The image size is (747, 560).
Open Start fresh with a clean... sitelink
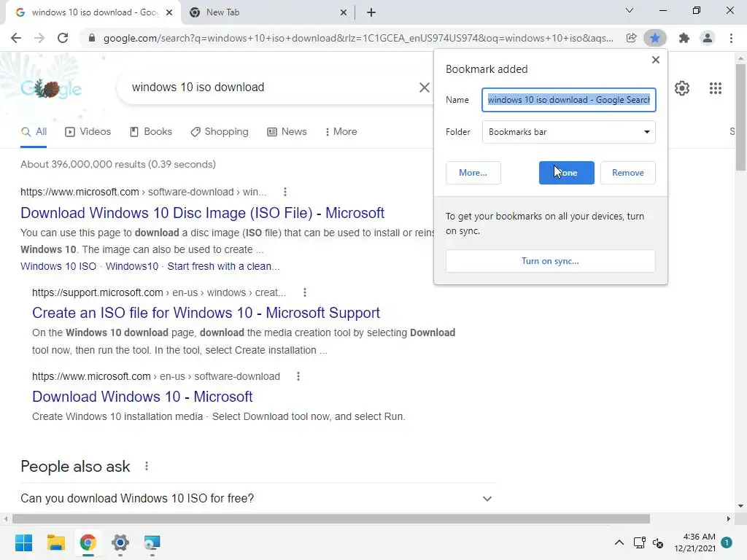(223, 266)
